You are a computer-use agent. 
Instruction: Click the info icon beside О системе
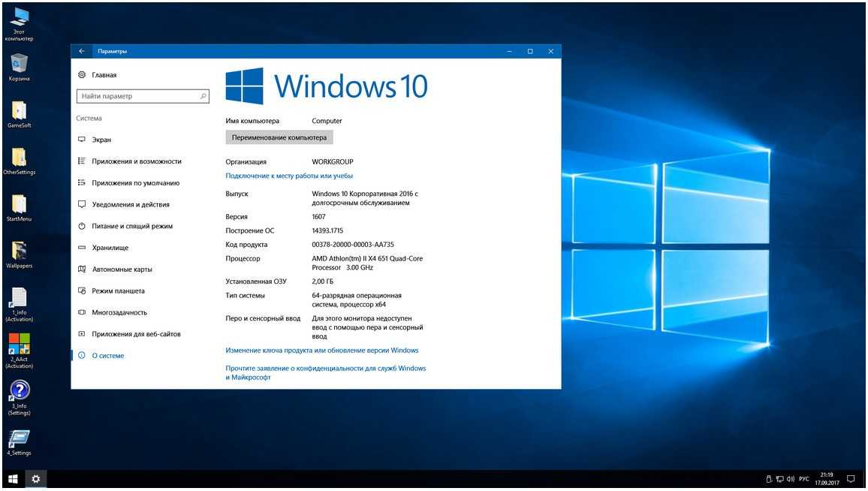coord(82,355)
